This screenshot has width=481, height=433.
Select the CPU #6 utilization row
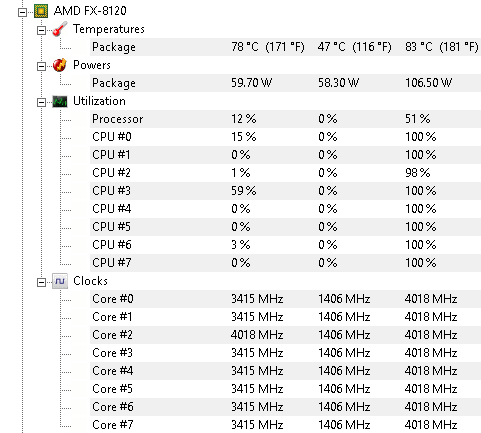[x=285, y=245]
